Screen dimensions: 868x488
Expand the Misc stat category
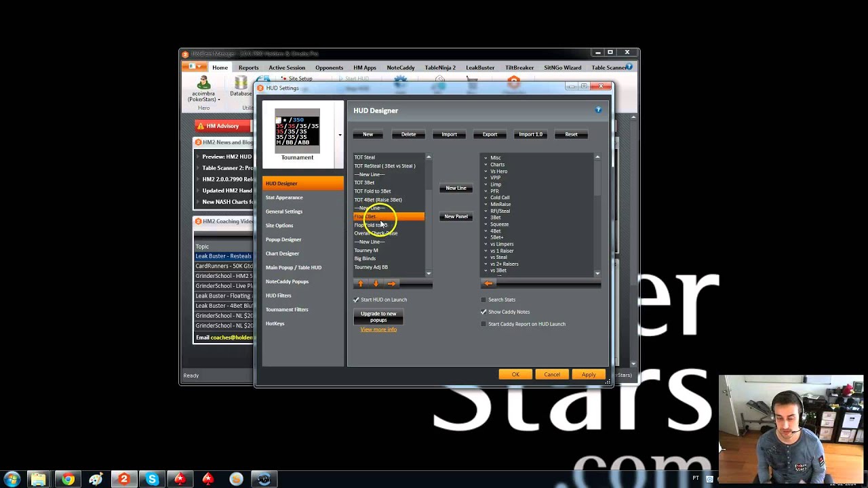click(486, 158)
